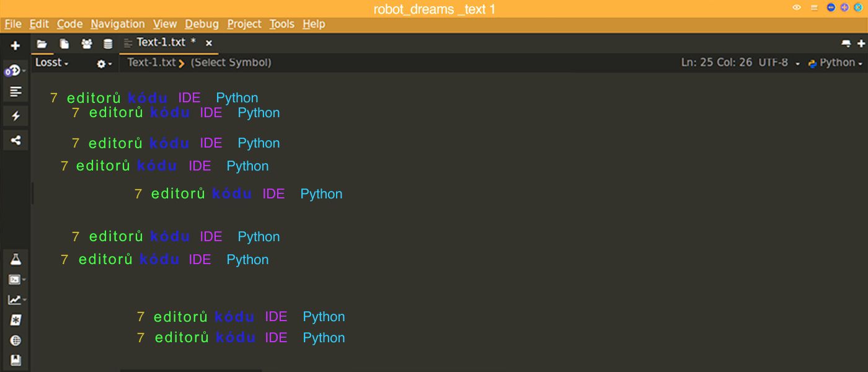Toggle the eye icon in the title bar
This screenshot has height=372, width=868.
click(x=797, y=9)
